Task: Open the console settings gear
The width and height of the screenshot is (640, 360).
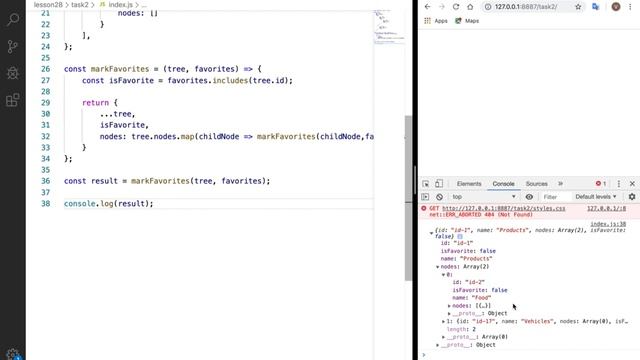Action: tap(632, 197)
